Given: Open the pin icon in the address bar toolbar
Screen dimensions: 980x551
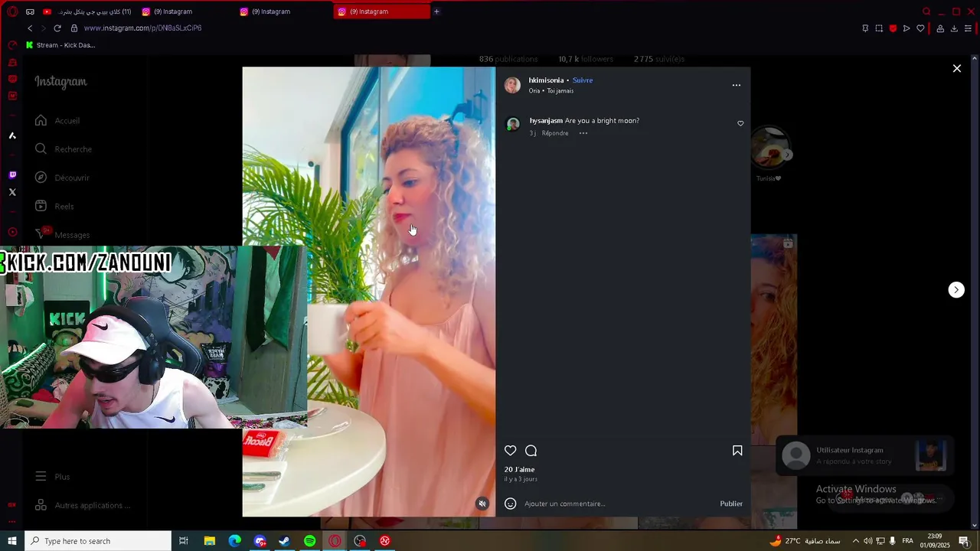Looking at the screenshot, I should [x=865, y=28].
